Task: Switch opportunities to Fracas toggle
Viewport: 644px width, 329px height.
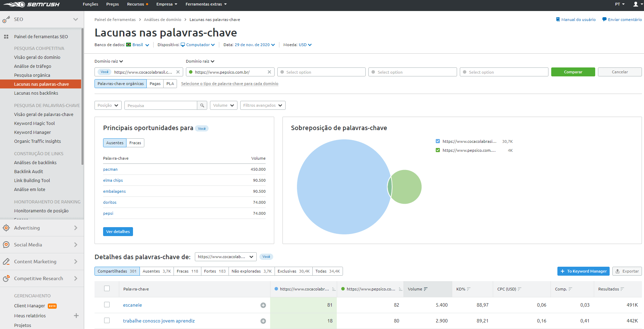Action: click(x=135, y=143)
